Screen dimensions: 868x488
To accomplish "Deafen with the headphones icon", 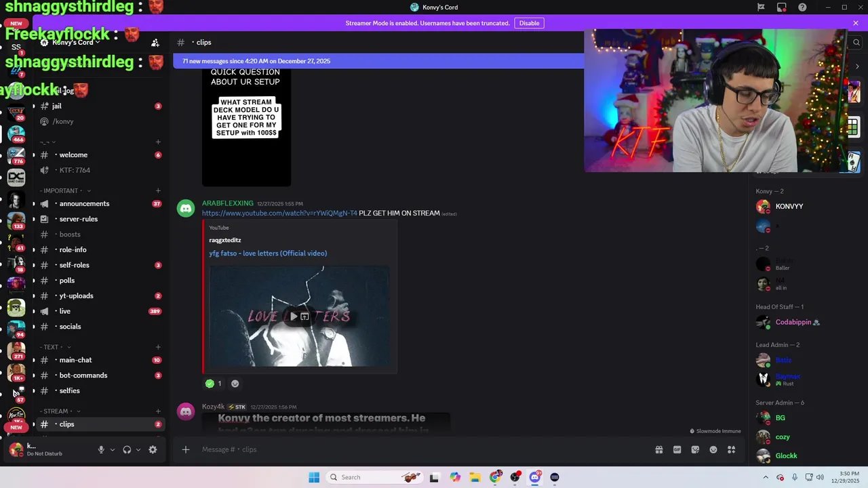I will [127, 449].
